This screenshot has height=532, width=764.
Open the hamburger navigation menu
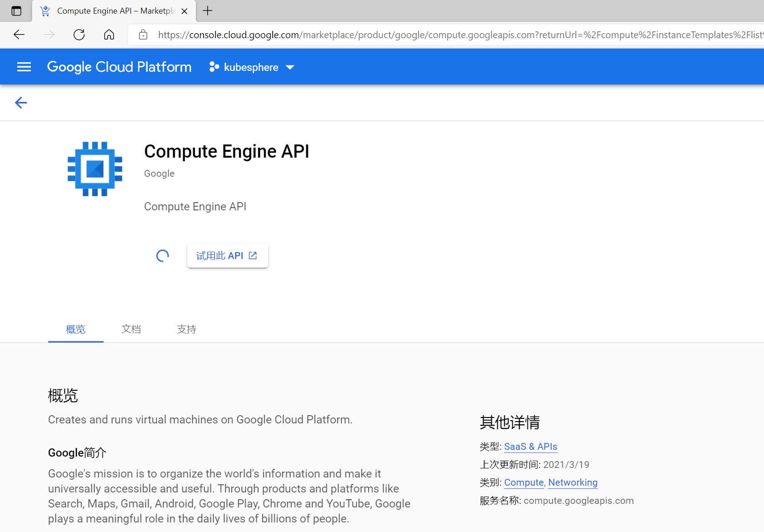[x=24, y=67]
